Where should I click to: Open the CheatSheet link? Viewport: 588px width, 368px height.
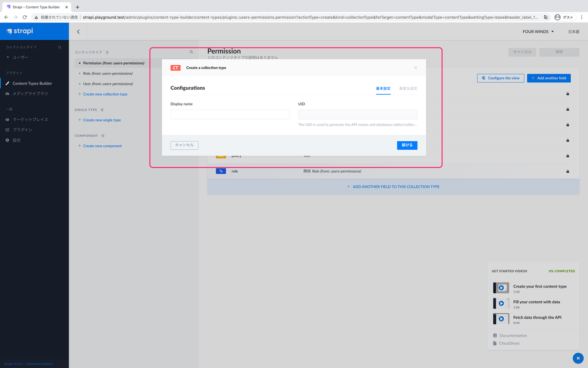(x=509, y=343)
